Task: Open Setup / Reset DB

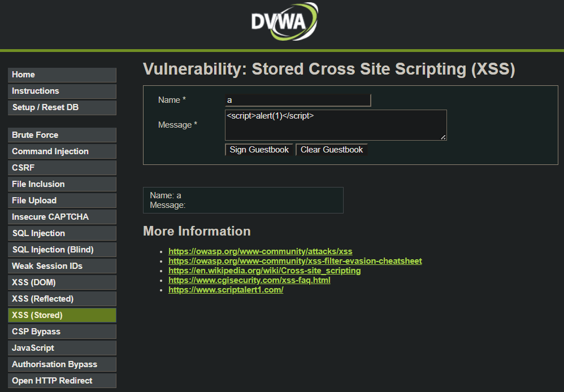Action: [x=62, y=107]
